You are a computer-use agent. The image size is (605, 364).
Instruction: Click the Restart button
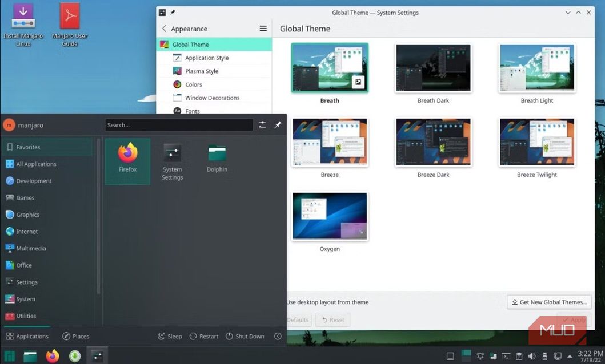tap(204, 336)
